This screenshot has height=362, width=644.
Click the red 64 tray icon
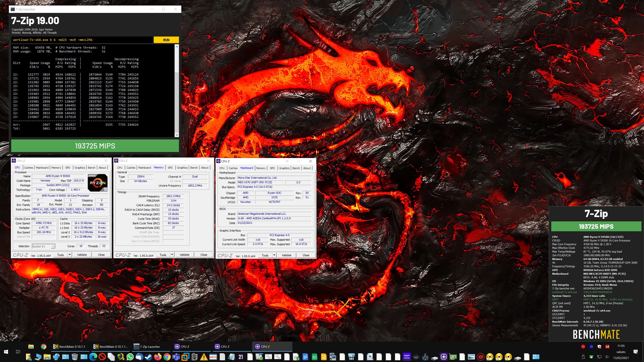[607, 347]
